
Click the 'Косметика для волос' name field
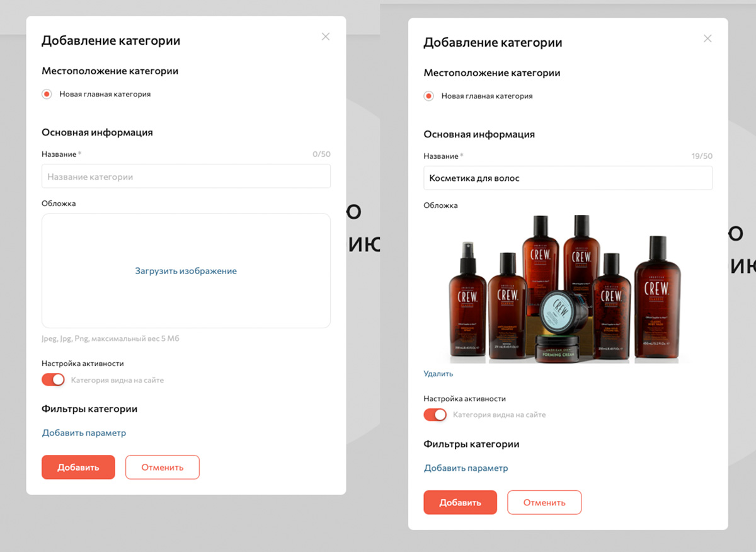click(x=568, y=178)
